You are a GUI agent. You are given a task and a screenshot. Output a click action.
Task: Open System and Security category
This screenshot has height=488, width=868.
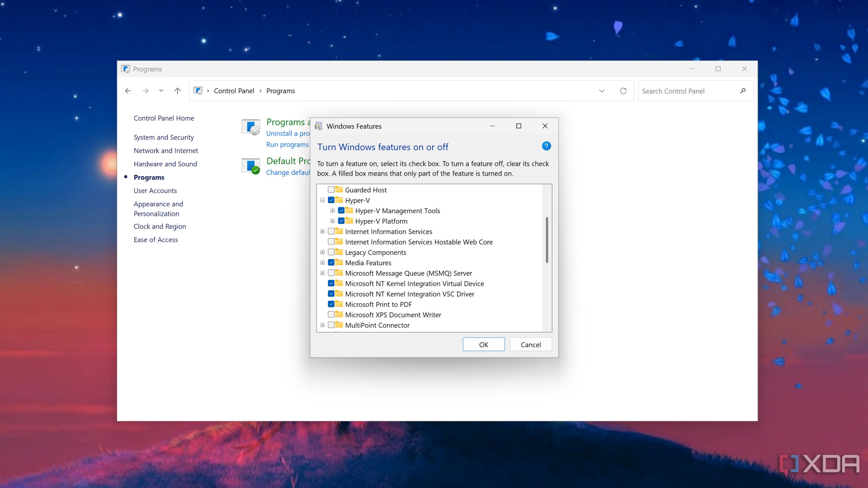[163, 137]
